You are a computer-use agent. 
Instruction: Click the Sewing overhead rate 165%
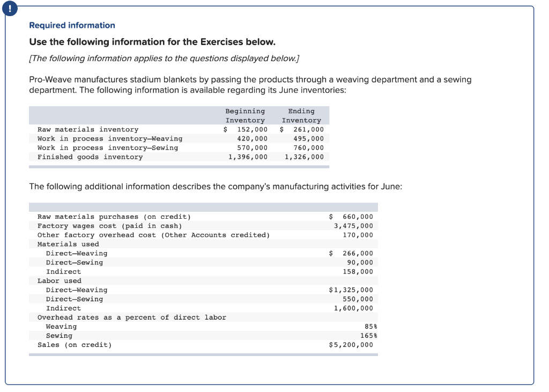coord(367,335)
